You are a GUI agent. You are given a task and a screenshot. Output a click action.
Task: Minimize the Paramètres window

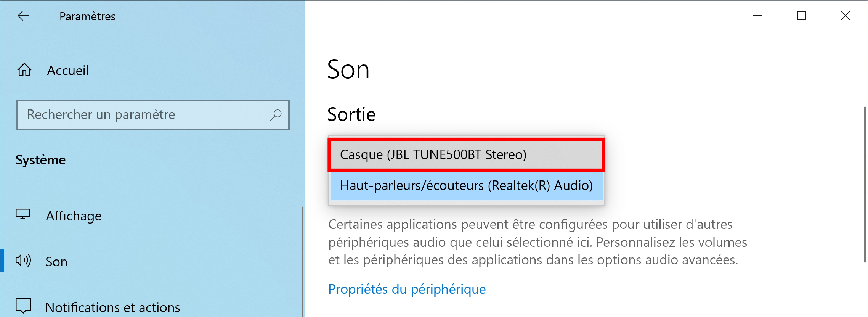pos(758,16)
